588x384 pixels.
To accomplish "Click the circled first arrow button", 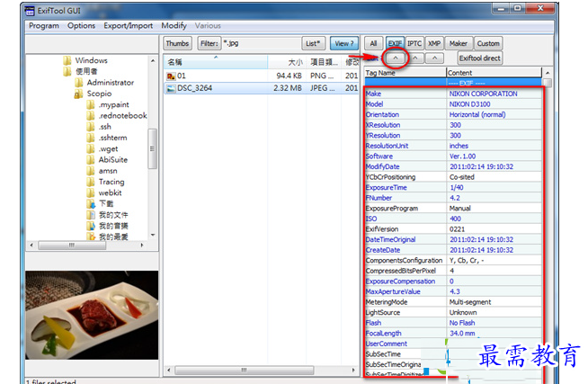I will [397, 58].
